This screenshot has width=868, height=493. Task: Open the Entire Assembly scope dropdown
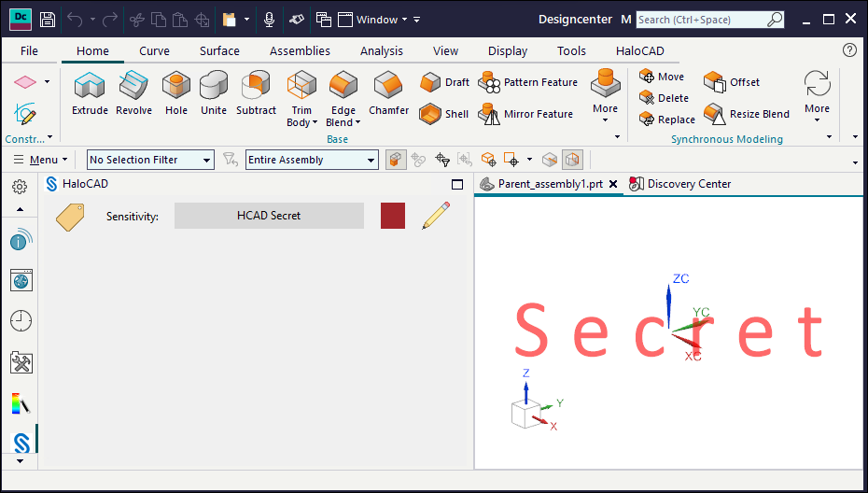[313, 160]
